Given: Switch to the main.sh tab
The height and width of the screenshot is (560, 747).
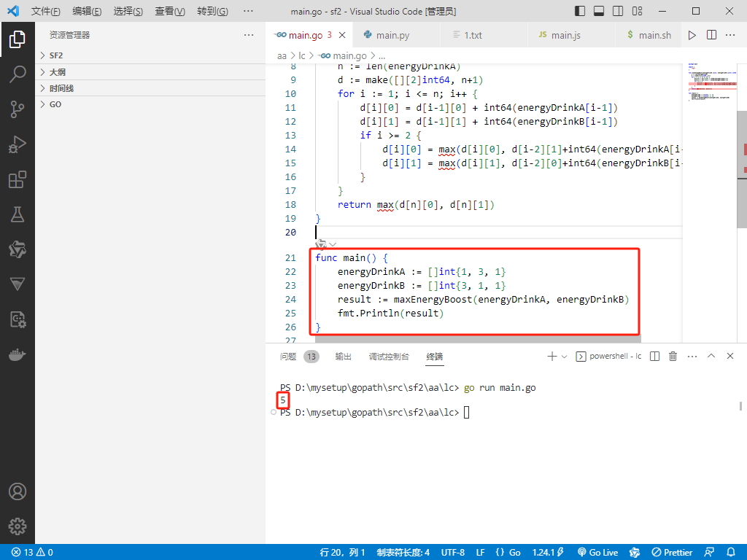Looking at the screenshot, I should 649,35.
